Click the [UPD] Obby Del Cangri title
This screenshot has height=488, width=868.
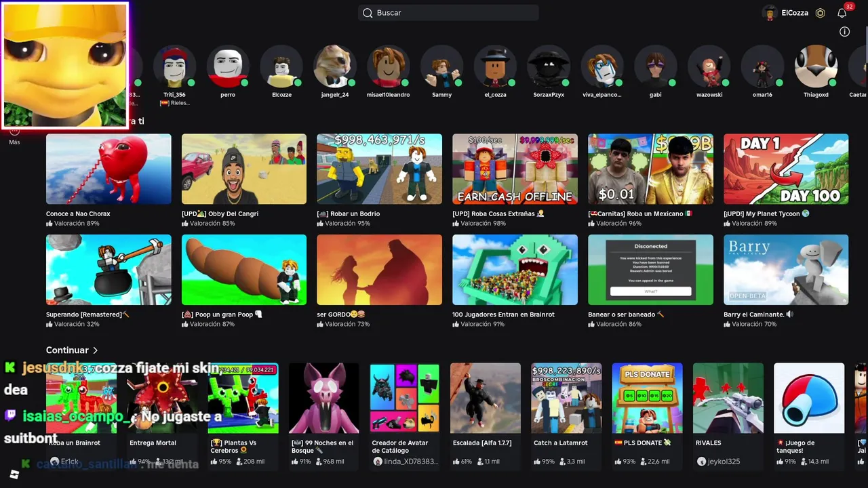220,213
